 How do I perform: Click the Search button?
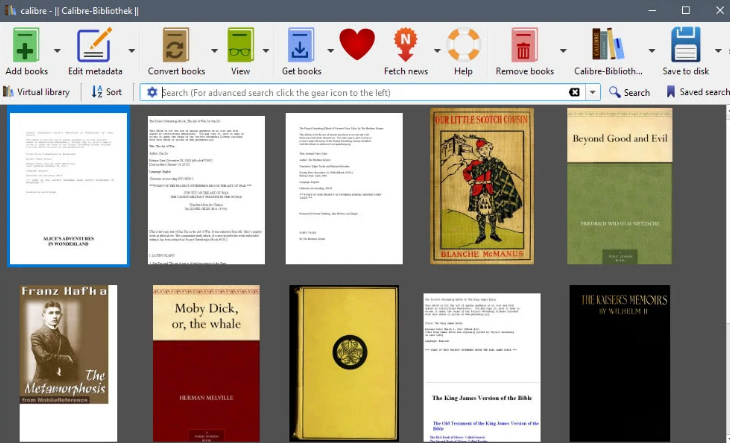click(x=629, y=92)
